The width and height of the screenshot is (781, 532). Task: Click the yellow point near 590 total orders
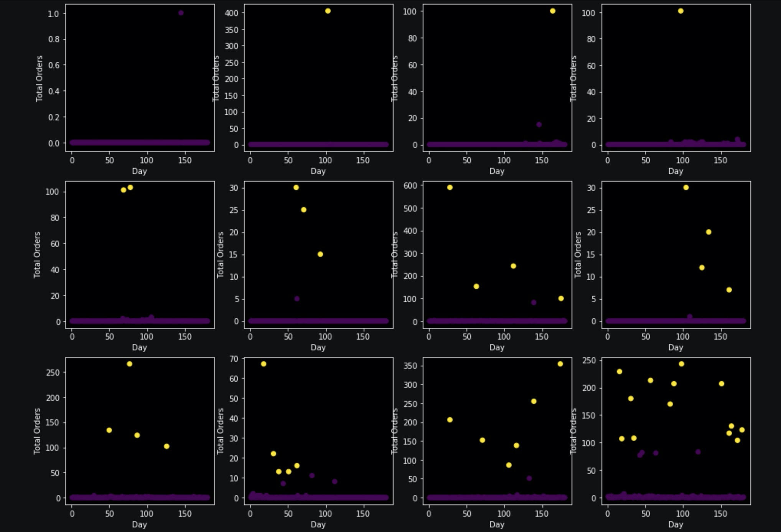450,187
